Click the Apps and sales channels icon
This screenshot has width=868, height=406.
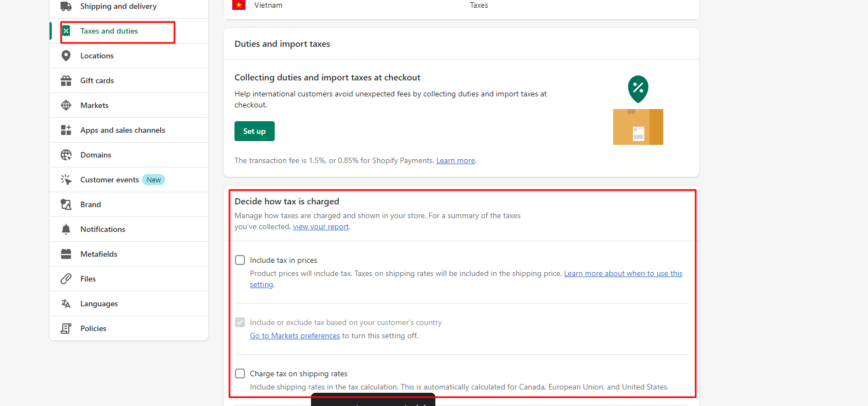66,130
